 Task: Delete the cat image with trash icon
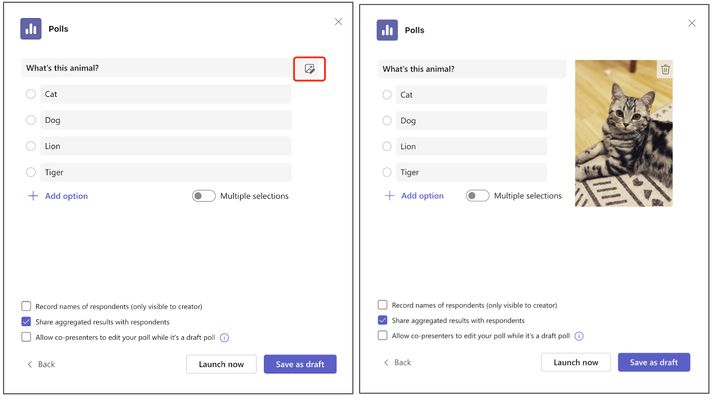pyautogui.click(x=665, y=69)
